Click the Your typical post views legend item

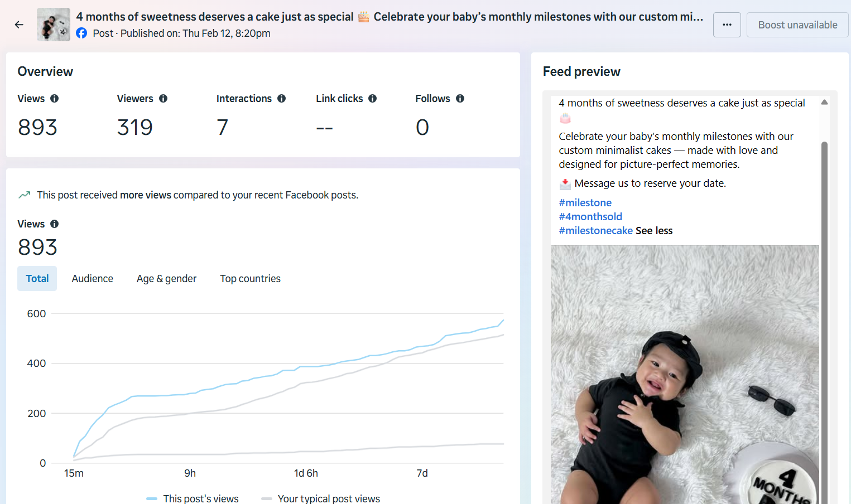321,498
